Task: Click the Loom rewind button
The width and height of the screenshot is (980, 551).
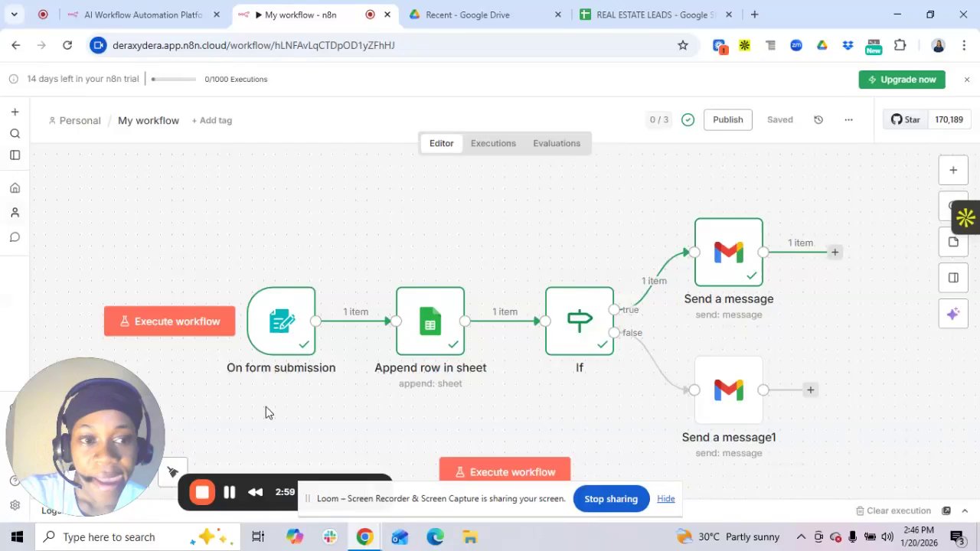Action: [x=256, y=492]
